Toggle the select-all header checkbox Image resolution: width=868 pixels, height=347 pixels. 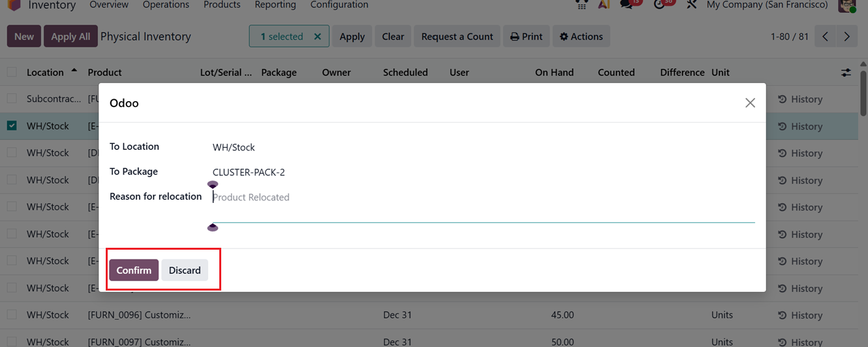(12, 73)
